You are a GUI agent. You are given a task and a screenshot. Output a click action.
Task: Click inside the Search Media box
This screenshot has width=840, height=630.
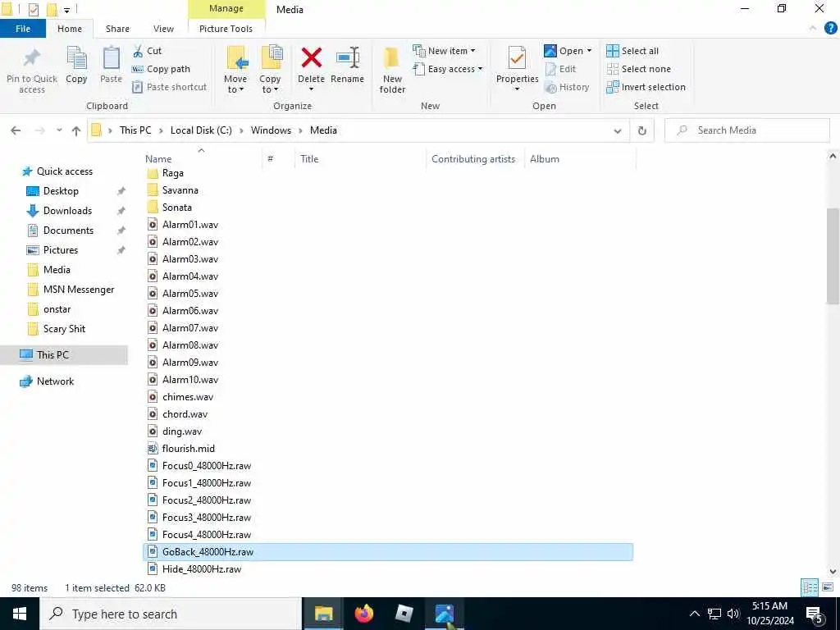coord(746,130)
